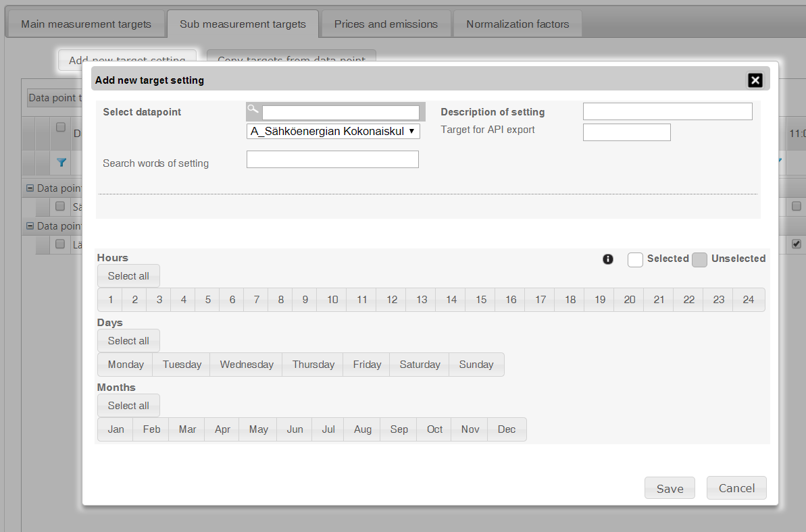Toggle the unchecked box at right of Sä row
Image resolution: width=806 pixels, height=532 pixels.
click(x=797, y=206)
